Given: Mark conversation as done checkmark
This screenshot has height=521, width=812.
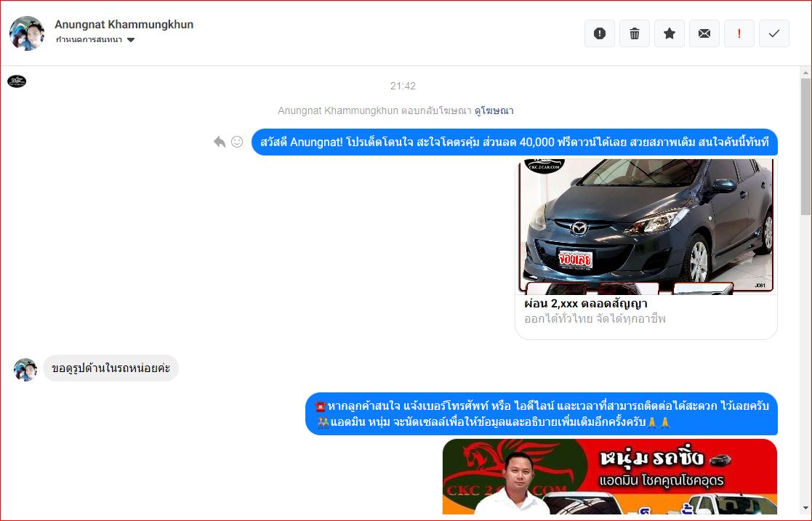Looking at the screenshot, I should [x=774, y=33].
